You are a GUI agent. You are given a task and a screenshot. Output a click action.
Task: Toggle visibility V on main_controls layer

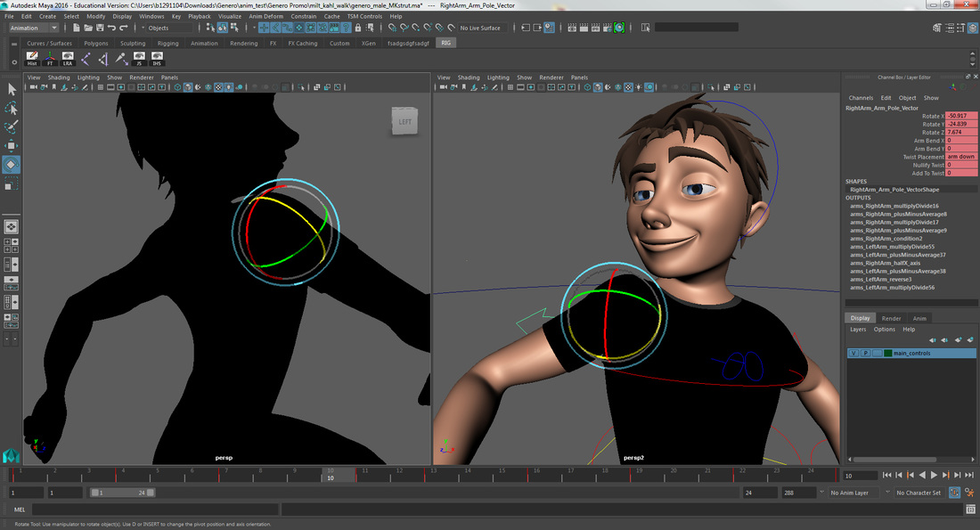(x=853, y=353)
